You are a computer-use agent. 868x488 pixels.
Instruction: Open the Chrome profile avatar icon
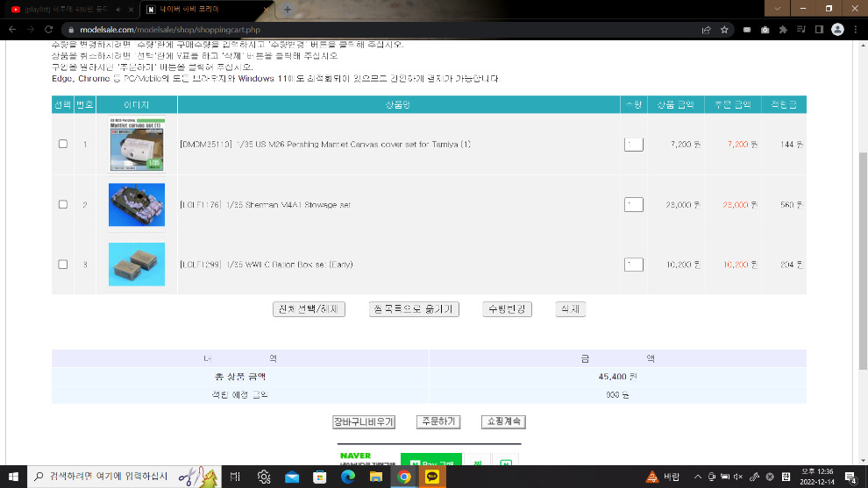point(837,29)
